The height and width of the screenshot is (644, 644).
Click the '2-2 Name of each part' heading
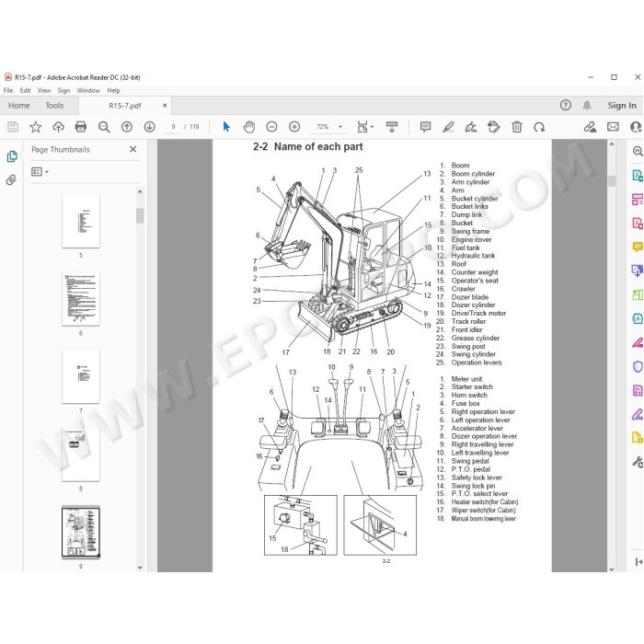point(307,146)
